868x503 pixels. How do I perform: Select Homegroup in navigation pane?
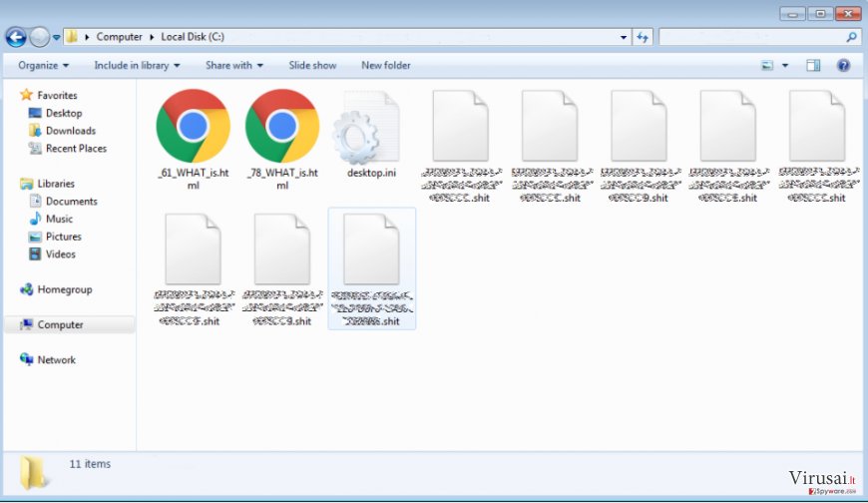[56, 289]
